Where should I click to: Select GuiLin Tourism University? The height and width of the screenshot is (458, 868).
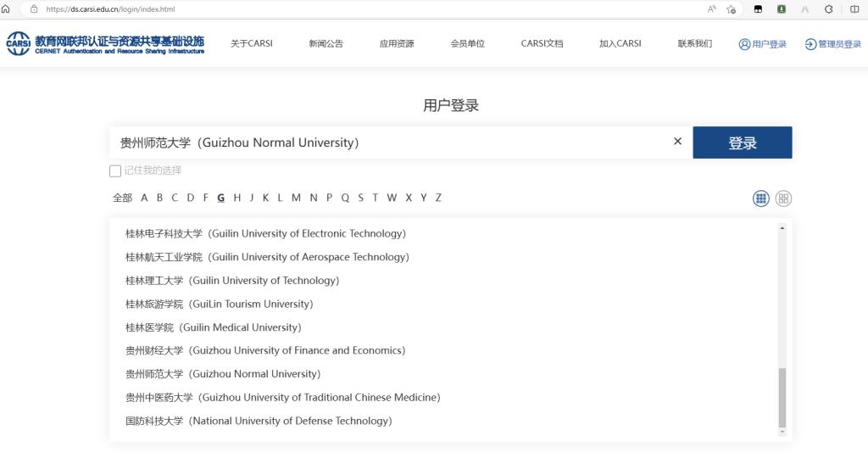pyautogui.click(x=220, y=304)
